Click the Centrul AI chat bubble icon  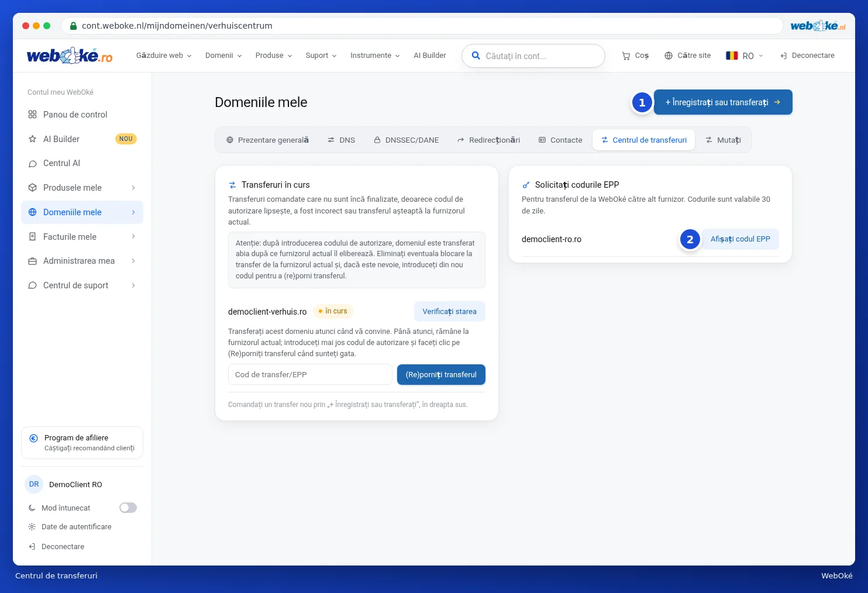33,164
